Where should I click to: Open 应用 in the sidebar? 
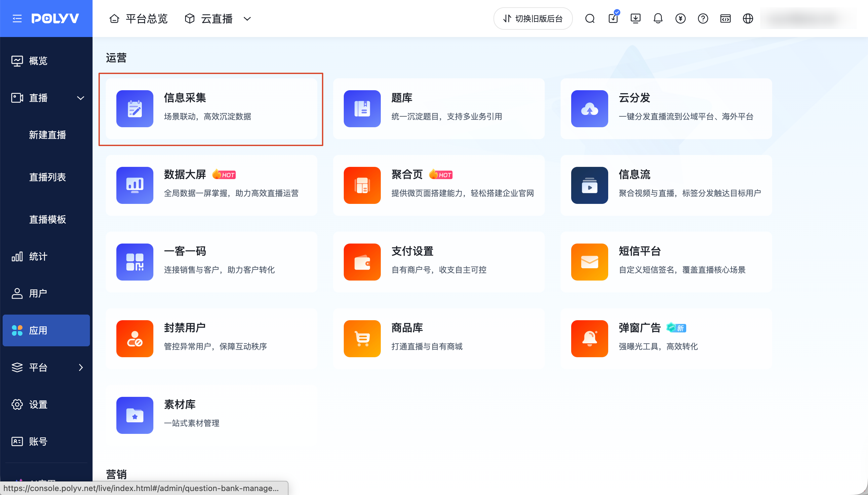point(46,330)
